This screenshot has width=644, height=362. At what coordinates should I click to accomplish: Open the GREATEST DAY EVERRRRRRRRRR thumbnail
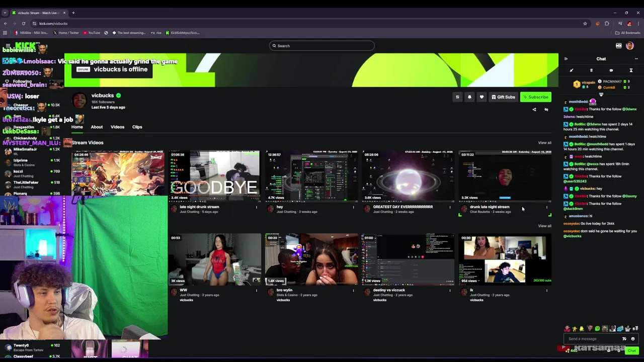pyautogui.click(x=408, y=175)
